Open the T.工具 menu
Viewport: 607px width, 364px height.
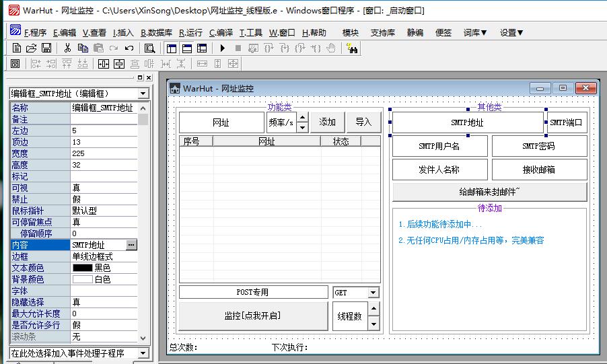pos(251,33)
